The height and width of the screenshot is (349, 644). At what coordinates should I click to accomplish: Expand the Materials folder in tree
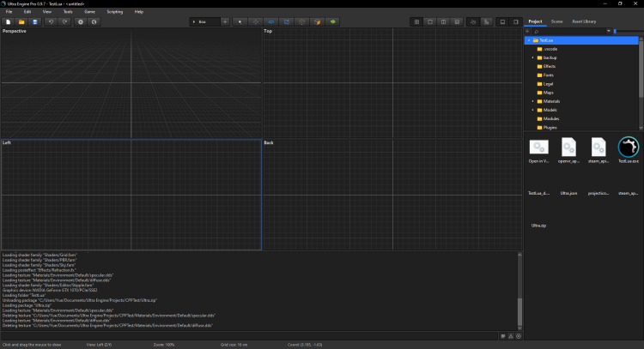pyautogui.click(x=532, y=101)
